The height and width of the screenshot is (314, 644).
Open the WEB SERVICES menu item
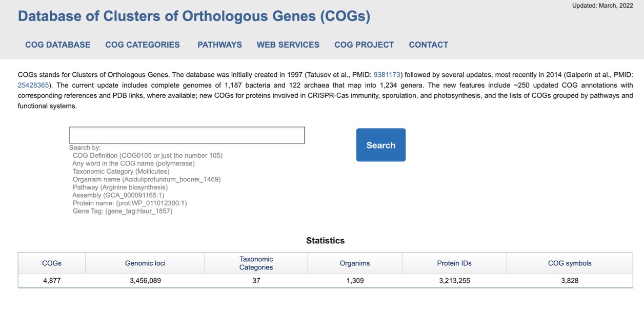(288, 45)
